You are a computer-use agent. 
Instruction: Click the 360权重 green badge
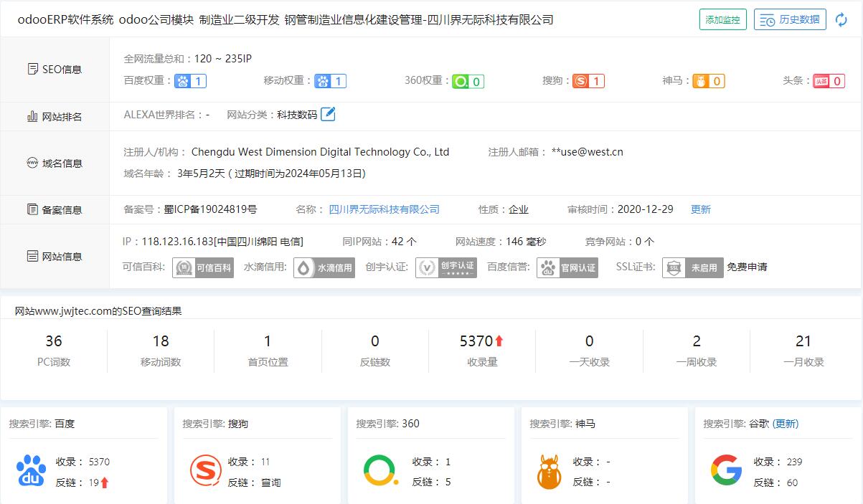[468, 81]
